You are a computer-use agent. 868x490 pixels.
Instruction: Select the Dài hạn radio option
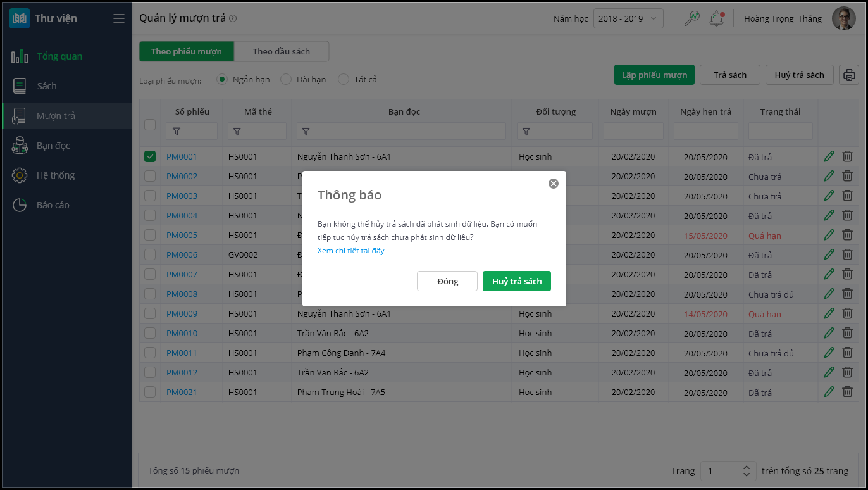(286, 79)
